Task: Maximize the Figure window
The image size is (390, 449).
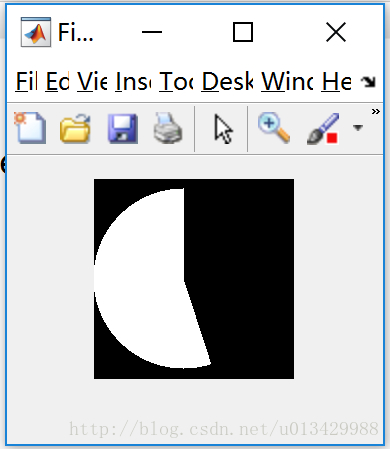Action: pyautogui.click(x=243, y=32)
